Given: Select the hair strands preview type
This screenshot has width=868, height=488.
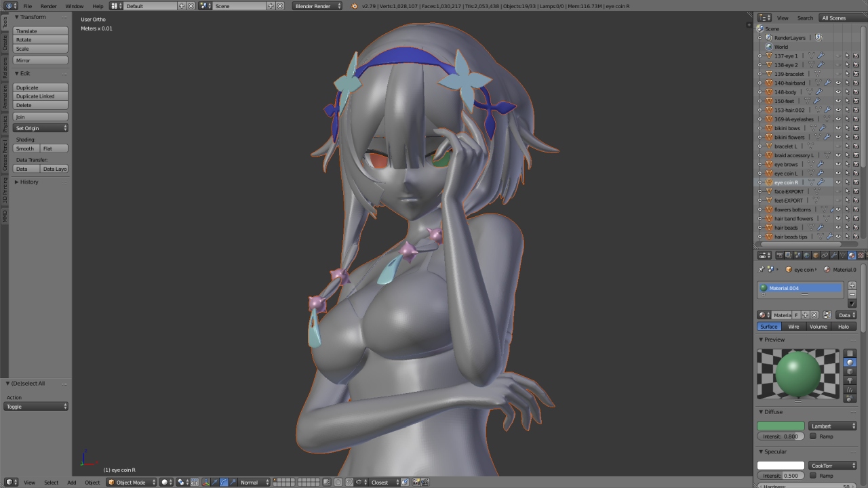Looking at the screenshot, I should (x=850, y=389).
